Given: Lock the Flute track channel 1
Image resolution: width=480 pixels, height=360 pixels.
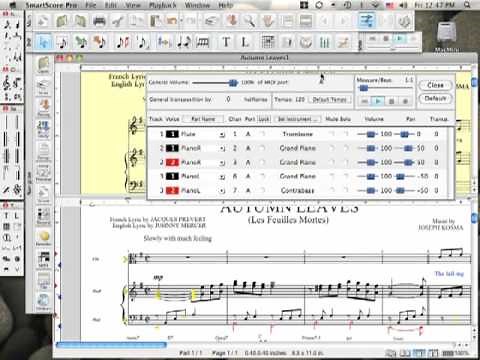Looking at the screenshot, I should point(263,134).
